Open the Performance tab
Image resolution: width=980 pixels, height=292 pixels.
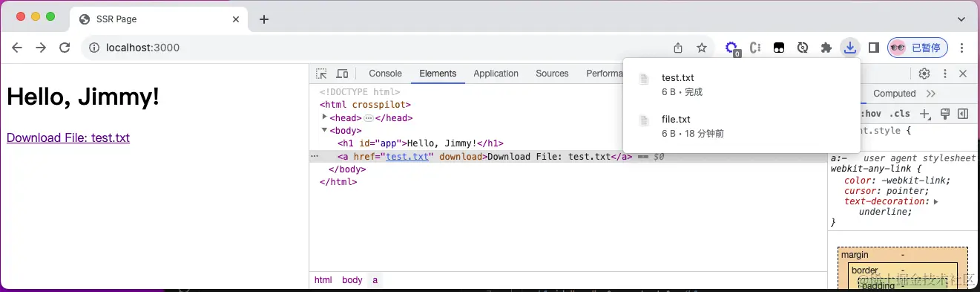(604, 74)
